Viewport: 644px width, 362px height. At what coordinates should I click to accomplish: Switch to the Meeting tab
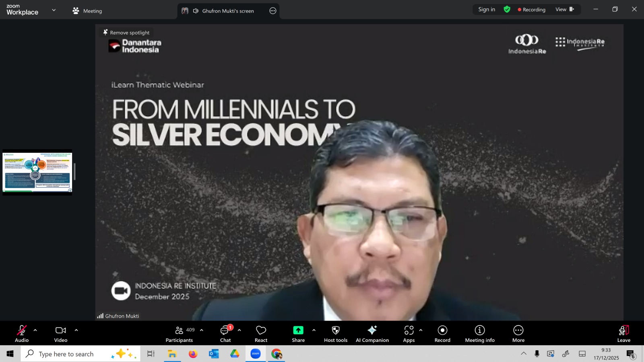pos(87,11)
